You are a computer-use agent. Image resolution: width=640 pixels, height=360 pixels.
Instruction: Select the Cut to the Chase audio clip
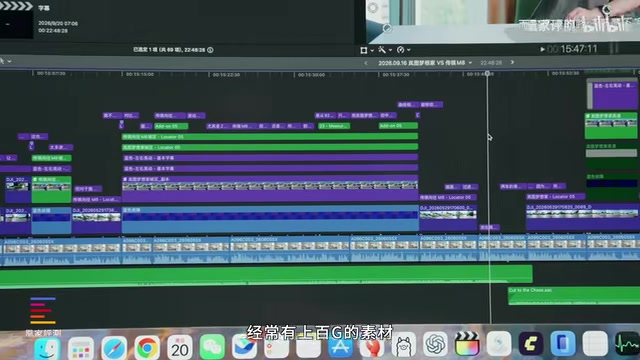click(574, 296)
